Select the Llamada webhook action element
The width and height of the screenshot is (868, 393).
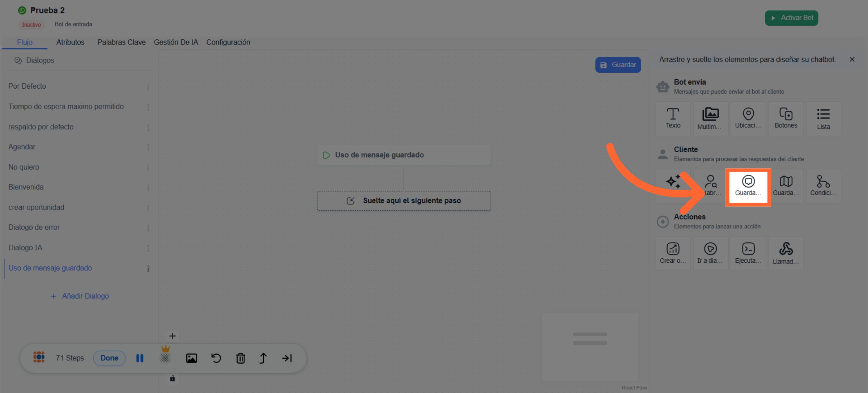coord(786,253)
